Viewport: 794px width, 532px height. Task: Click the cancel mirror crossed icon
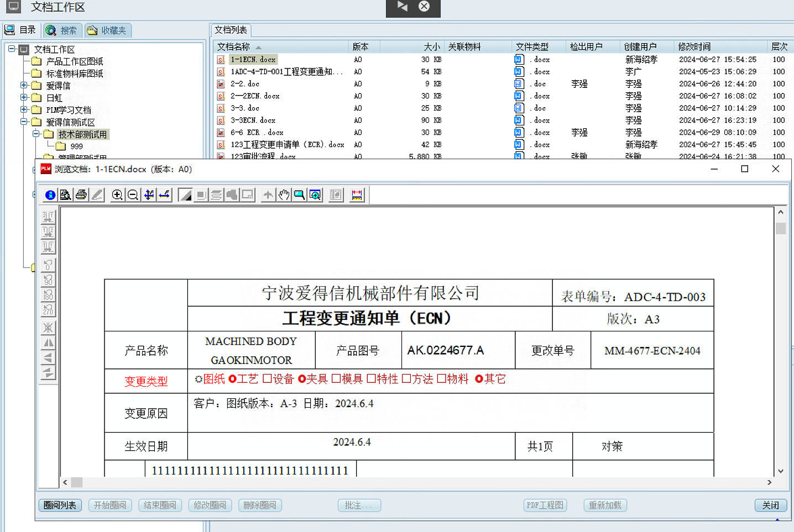tap(48, 328)
